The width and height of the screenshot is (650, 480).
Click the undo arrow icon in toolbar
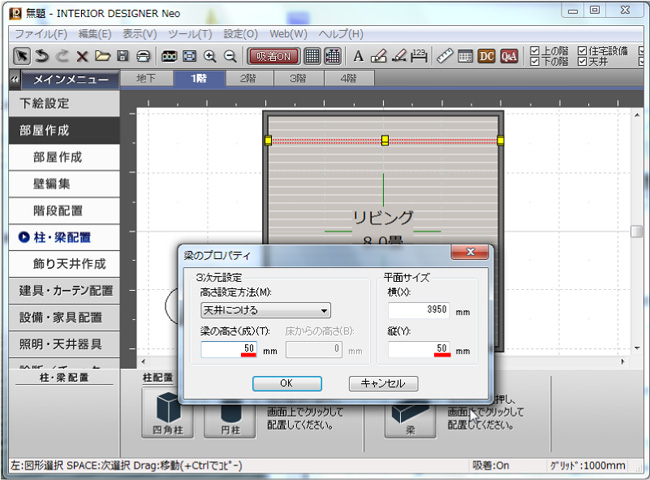43,56
